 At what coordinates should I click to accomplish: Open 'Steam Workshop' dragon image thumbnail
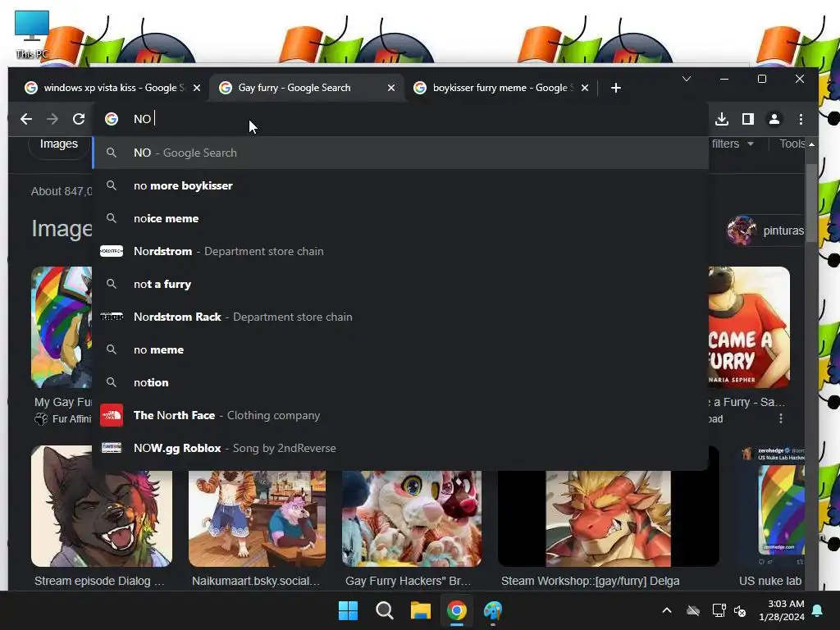coord(609,518)
